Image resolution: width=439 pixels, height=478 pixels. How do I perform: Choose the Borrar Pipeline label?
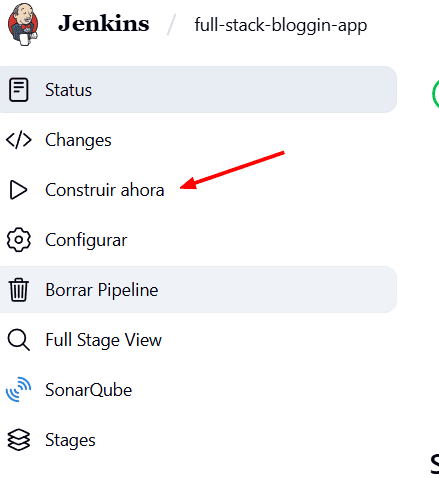[x=102, y=290]
